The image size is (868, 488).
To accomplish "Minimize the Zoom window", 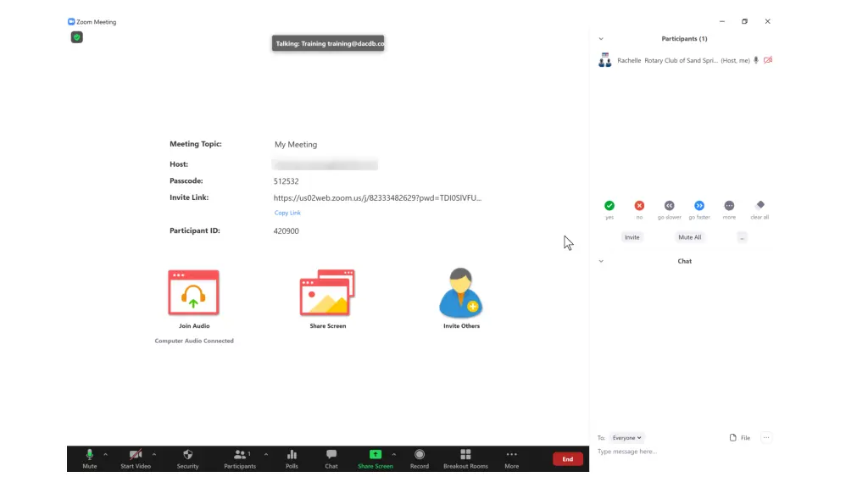I will coord(722,21).
